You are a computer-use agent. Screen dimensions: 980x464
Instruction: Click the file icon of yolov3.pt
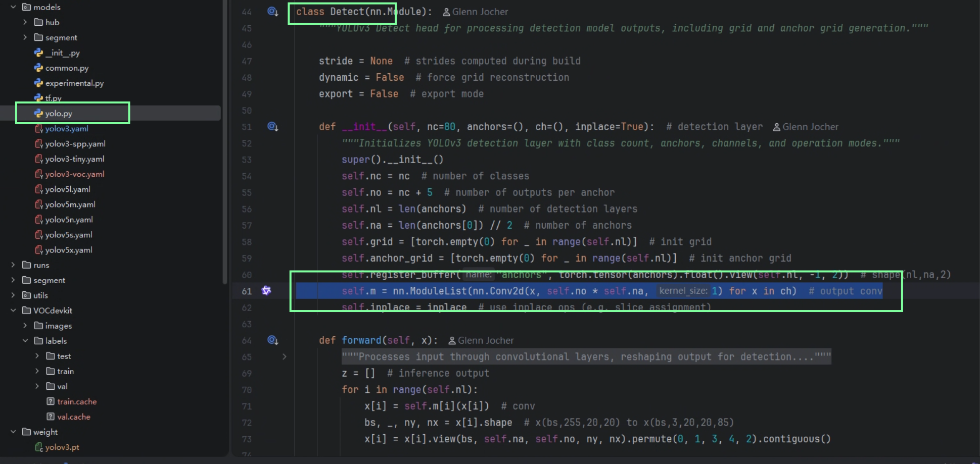coord(38,447)
